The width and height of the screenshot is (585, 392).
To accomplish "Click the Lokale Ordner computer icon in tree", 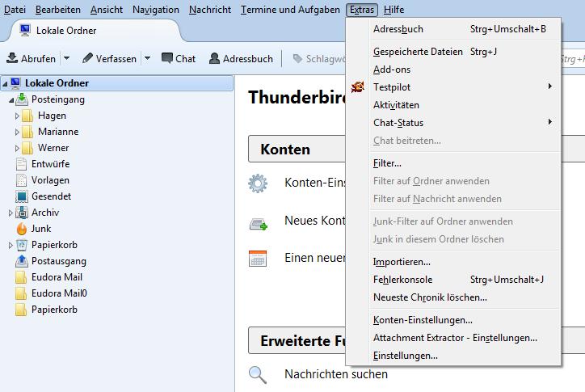I will pyautogui.click(x=15, y=83).
